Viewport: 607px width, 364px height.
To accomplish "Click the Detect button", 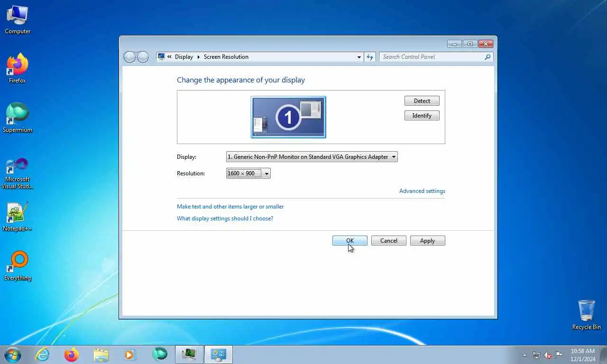I will (x=422, y=101).
